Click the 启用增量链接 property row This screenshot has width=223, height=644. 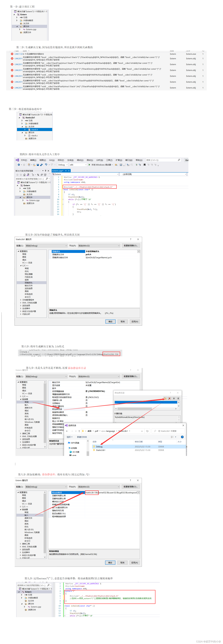pos(96,391)
